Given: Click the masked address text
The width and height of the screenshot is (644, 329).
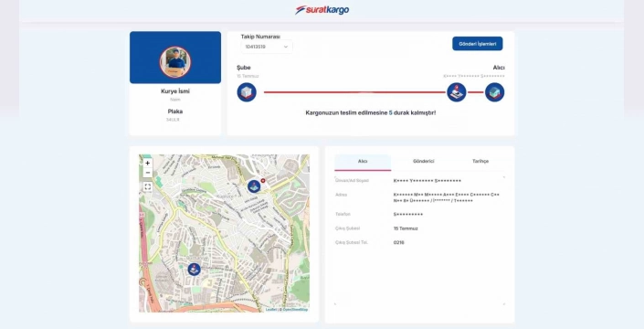Looking at the screenshot, I should (x=447, y=197).
